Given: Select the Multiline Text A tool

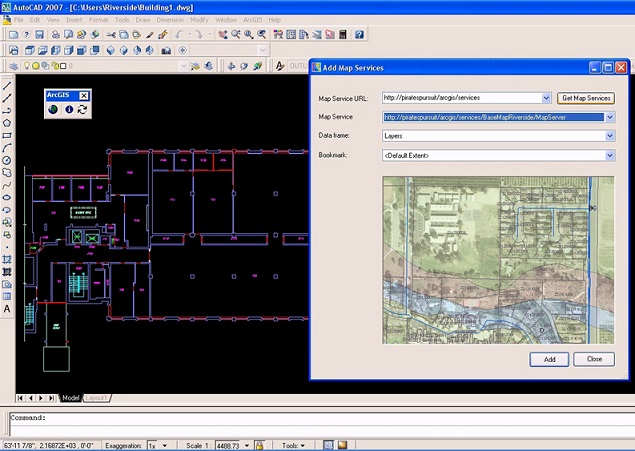Looking at the screenshot, I should pos(7,309).
